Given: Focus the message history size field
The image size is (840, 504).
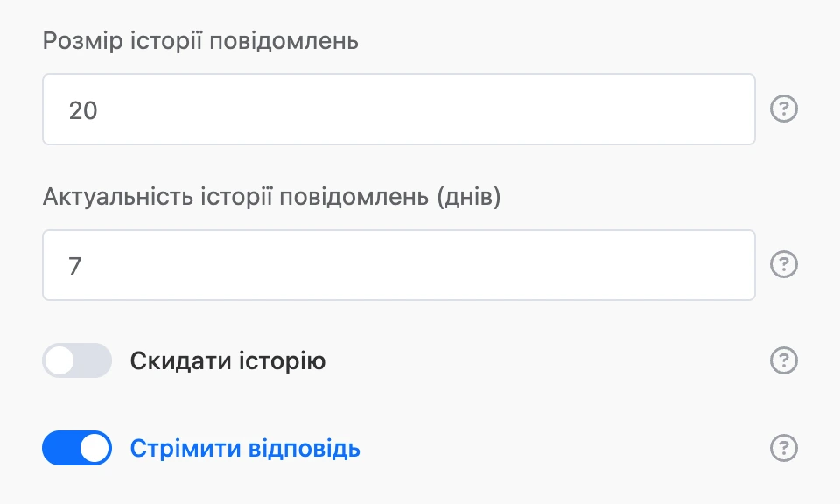Looking at the screenshot, I should click(x=399, y=109).
